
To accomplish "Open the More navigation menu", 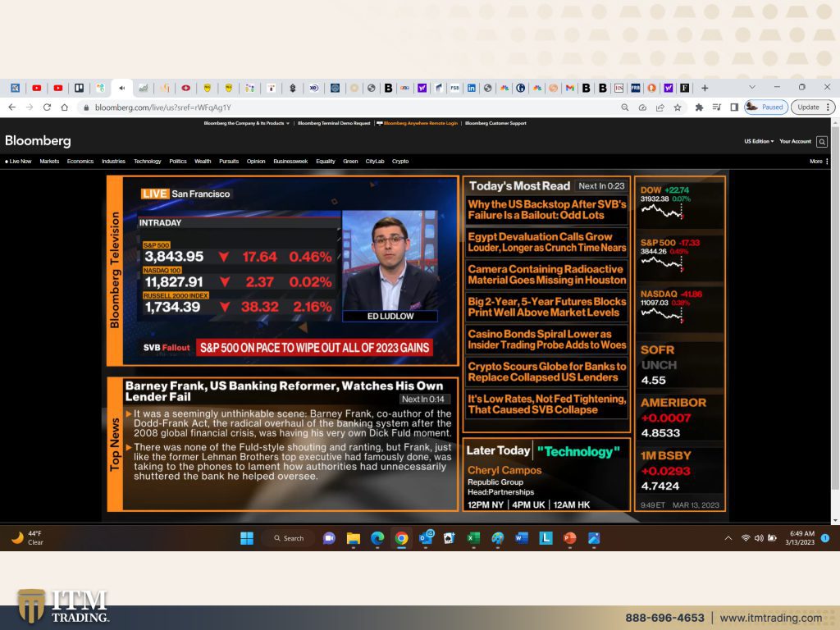I will pos(819,162).
